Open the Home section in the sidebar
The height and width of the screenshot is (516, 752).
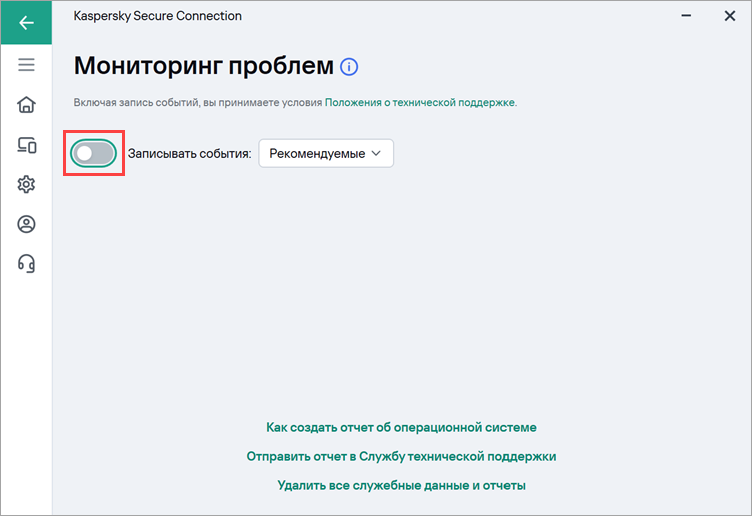(x=26, y=105)
